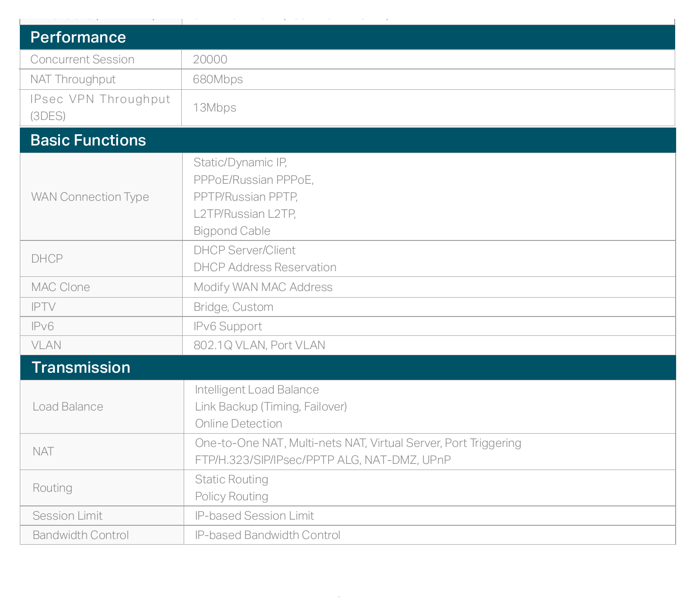Click the Bandwidth Control label
This screenshot has height=616, width=695.
coord(81,535)
